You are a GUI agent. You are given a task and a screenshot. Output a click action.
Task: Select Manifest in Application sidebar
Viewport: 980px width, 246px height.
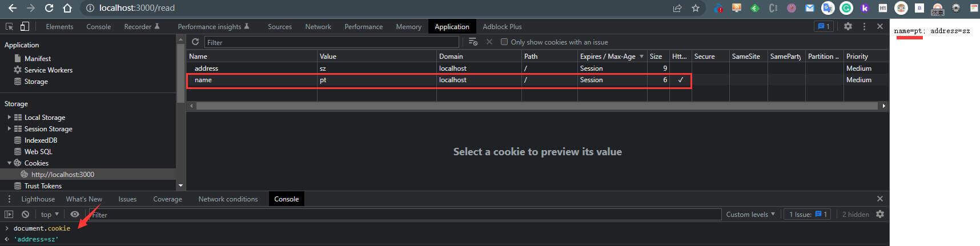tap(38, 58)
